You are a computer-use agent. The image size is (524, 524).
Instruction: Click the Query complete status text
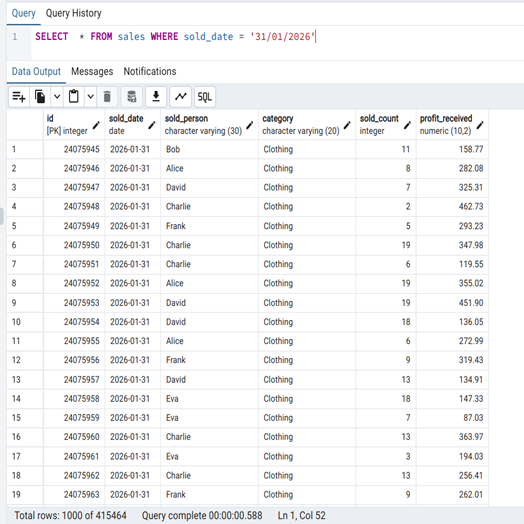click(x=202, y=515)
